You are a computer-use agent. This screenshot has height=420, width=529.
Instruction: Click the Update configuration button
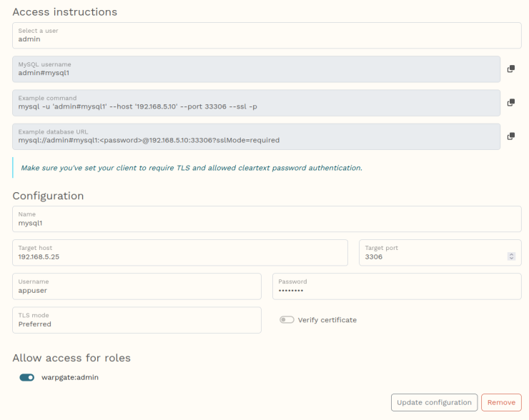434,402
